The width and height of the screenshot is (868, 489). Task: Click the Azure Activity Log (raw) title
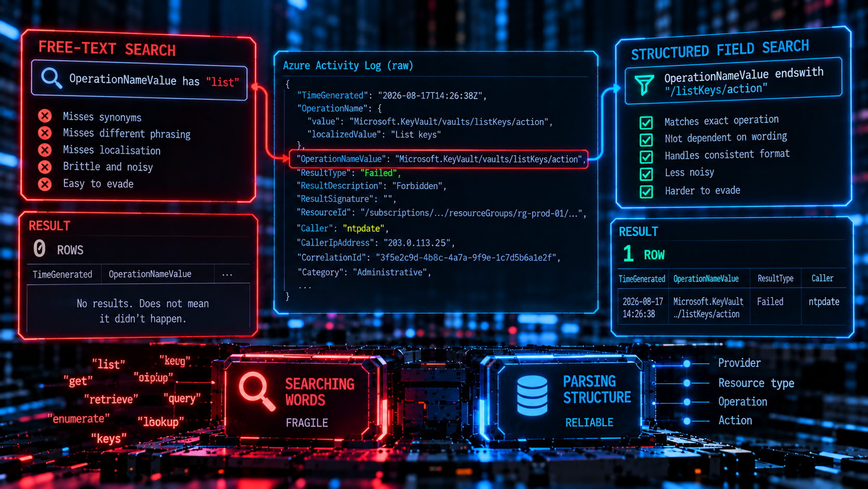(348, 65)
